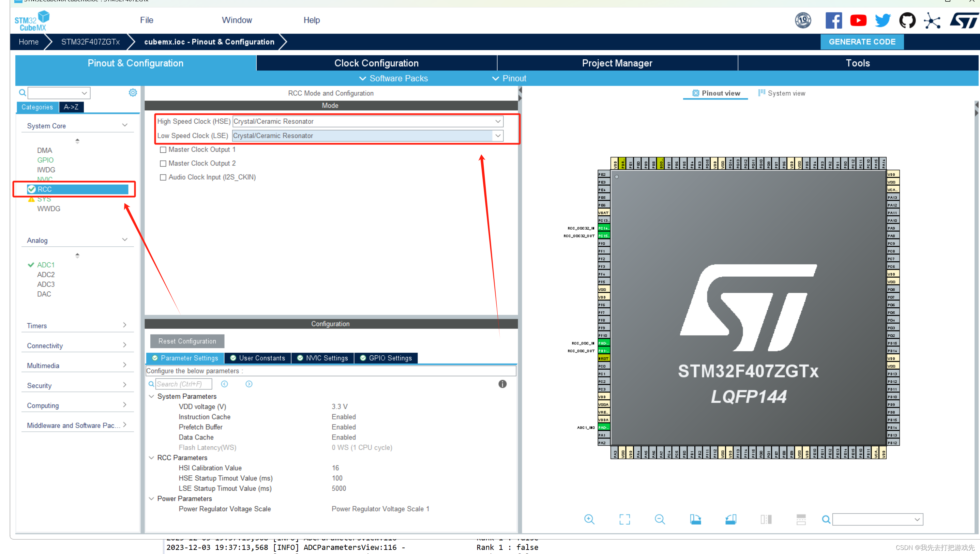Screen dimensions: 980x554
Task: Open the GitHub icon link
Action: [907, 20]
